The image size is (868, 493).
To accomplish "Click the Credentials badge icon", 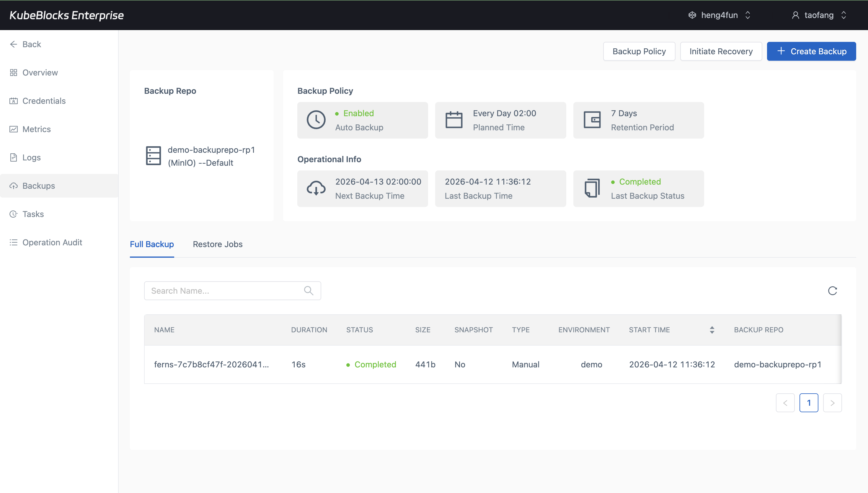I will point(13,101).
